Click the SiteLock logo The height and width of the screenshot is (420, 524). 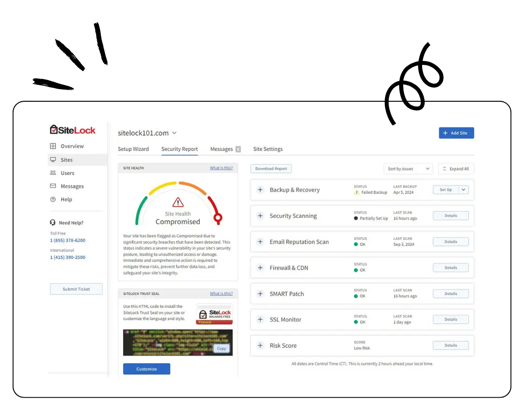72,130
